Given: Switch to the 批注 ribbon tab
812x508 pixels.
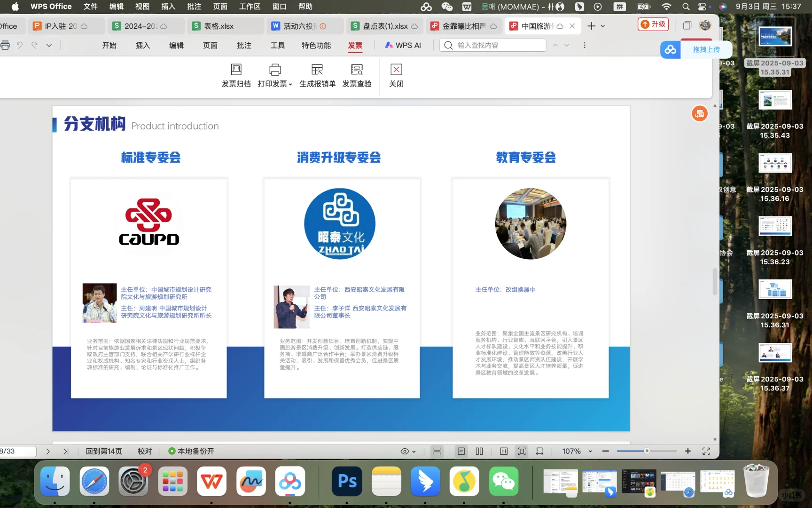Looking at the screenshot, I should click(x=244, y=45).
